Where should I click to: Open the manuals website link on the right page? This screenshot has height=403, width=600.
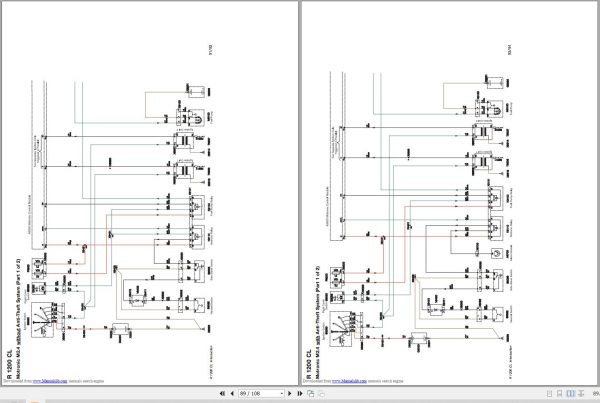coord(349,381)
